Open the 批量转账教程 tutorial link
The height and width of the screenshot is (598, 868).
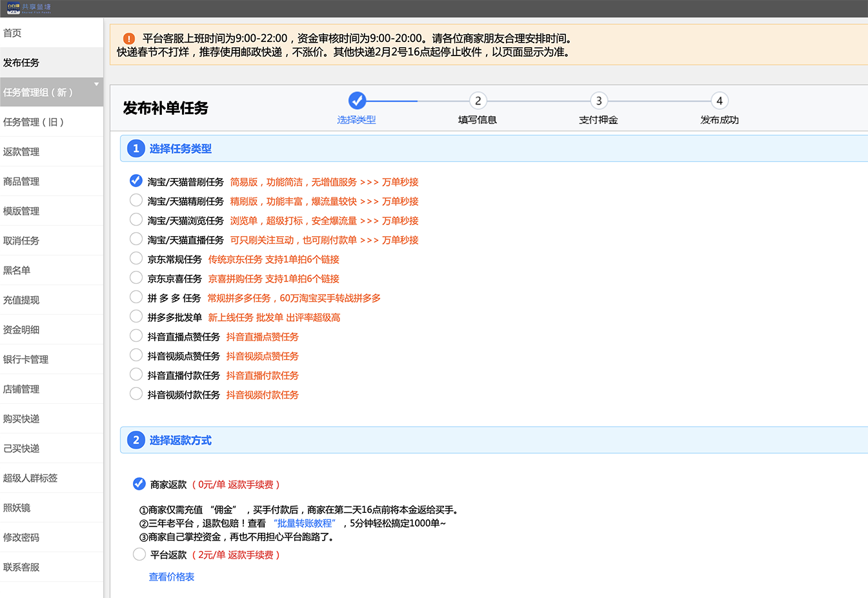pyautogui.click(x=305, y=523)
